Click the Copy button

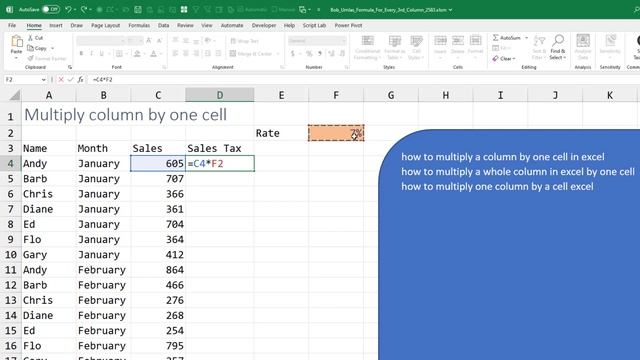click(37, 48)
